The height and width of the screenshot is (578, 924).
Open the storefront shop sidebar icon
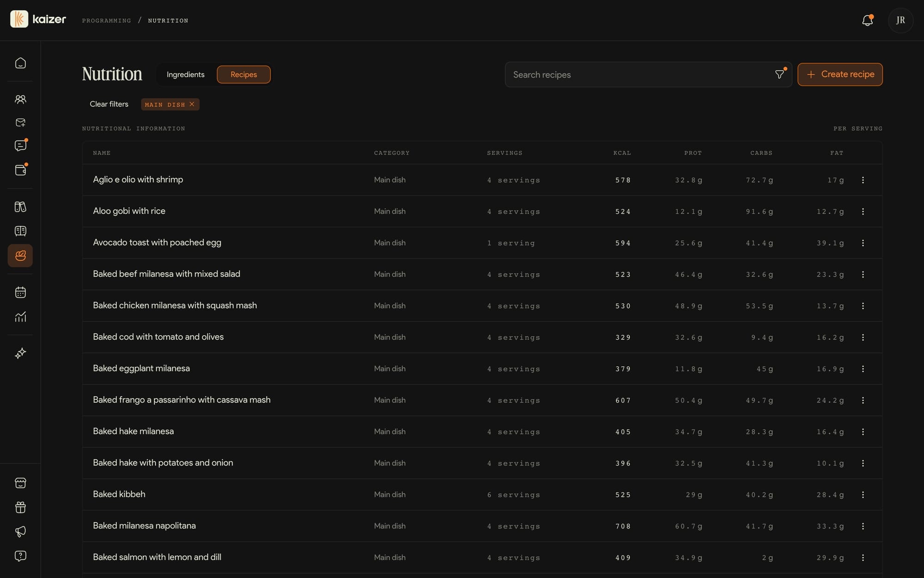pyautogui.click(x=20, y=483)
